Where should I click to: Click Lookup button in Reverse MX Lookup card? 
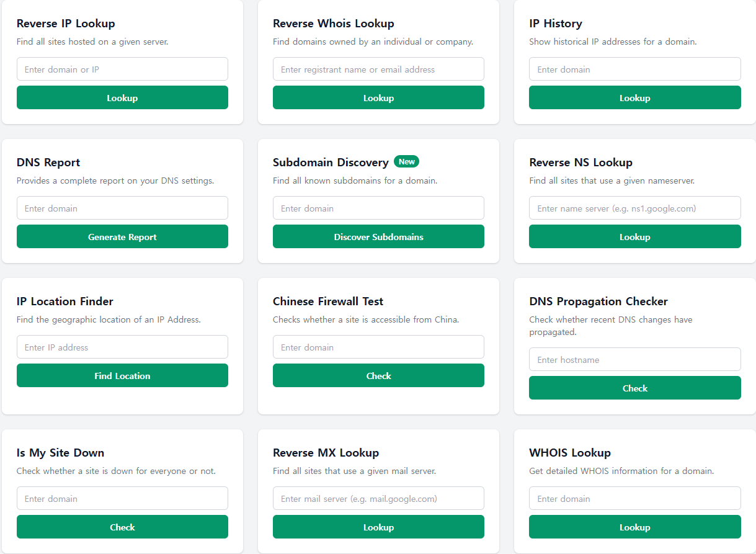[378, 527]
